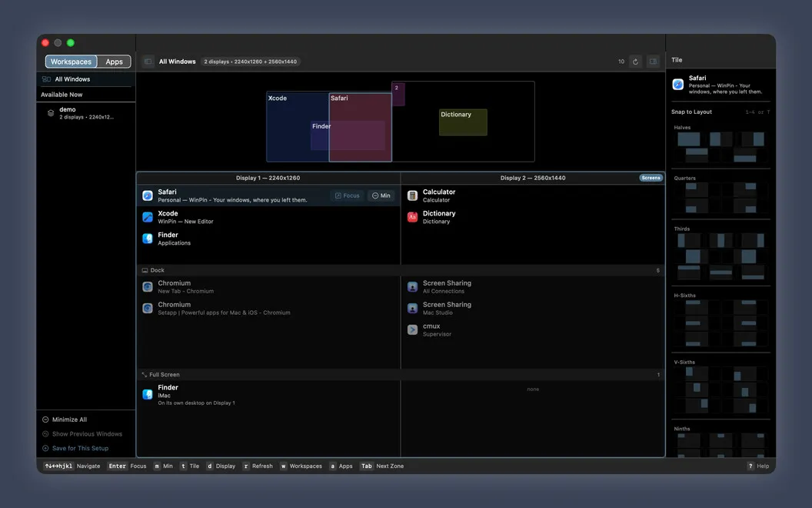Select All Windows in the sidebar
Screen dimensions: 812x508
[x=86, y=79]
